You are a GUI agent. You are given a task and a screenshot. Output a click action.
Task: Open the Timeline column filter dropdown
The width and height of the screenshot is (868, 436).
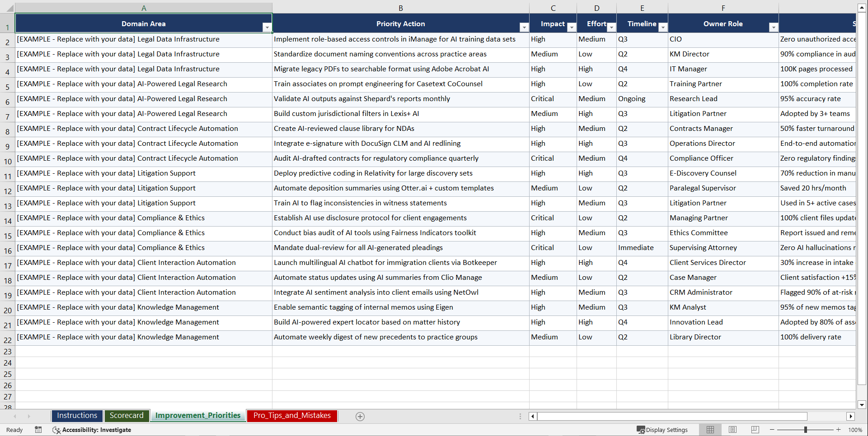(x=663, y=28)
